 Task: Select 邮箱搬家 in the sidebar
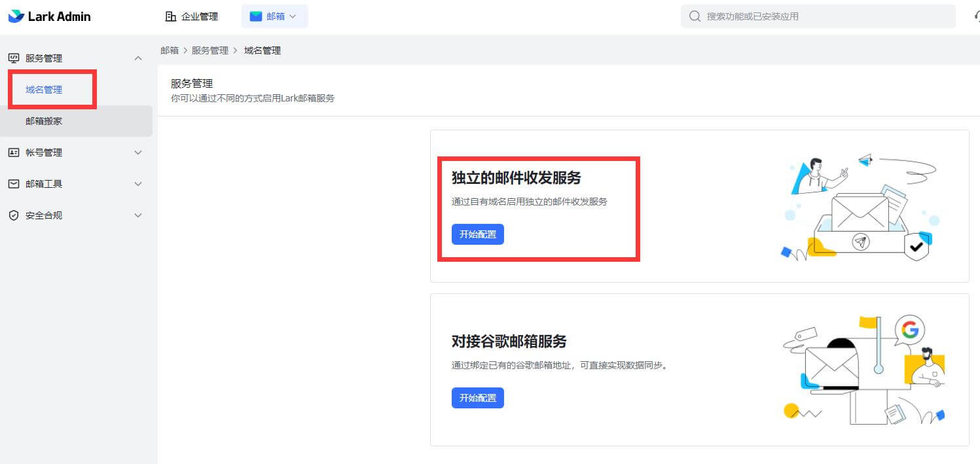point(44,120)
